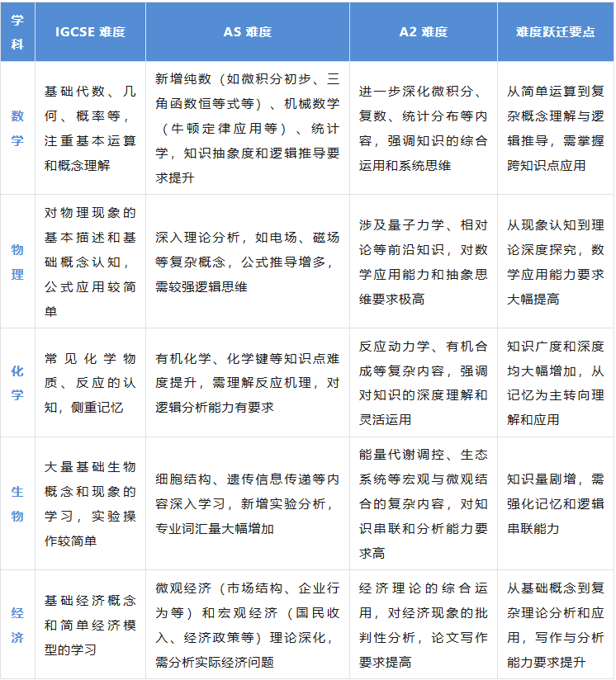Click the blue 生物 subject row label
This screenshot has height=680, width=616.
(17, 503)
